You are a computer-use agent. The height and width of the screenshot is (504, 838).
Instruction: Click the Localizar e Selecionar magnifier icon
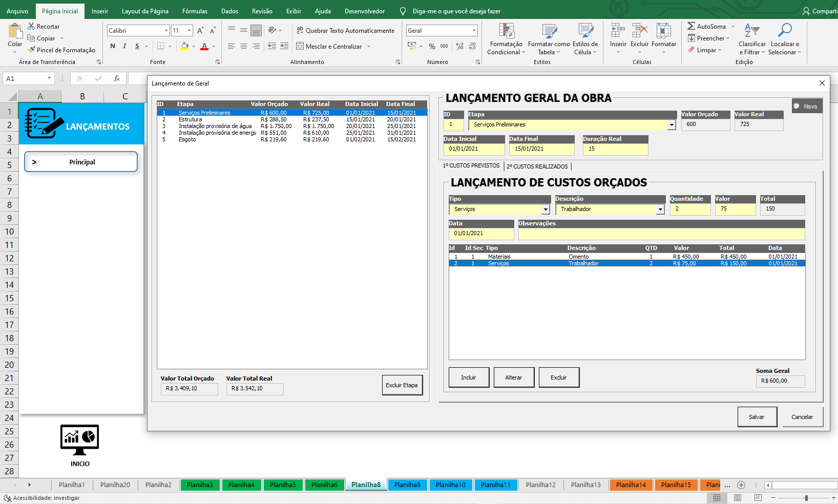(x=784, y=31)
